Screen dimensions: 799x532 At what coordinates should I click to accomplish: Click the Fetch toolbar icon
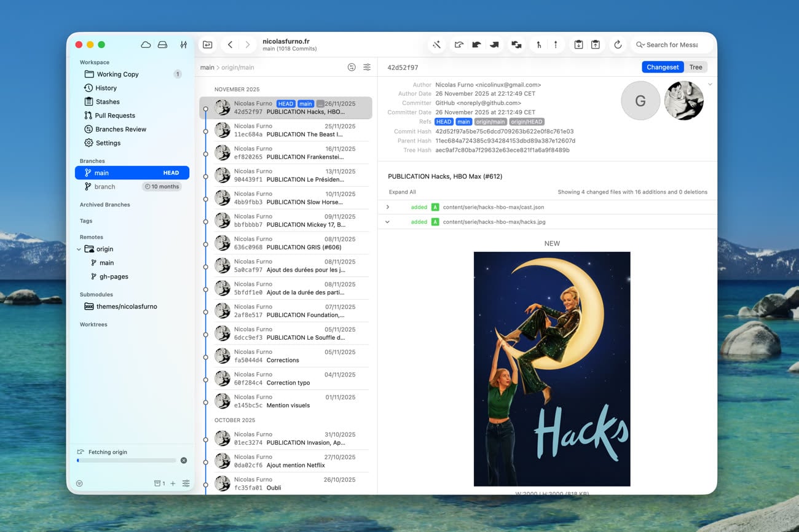tap(459, 45)
